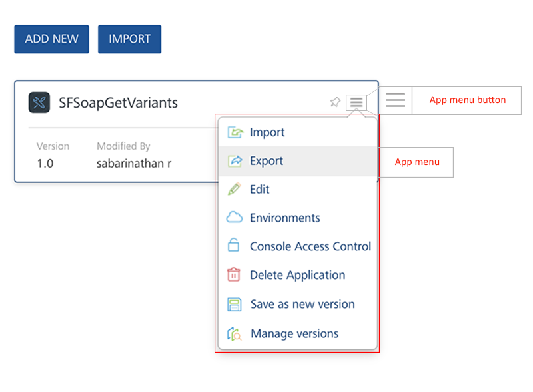The image size is (533, 392).
Task: Click the Import icon in app menu
Action: pyautogui.click(x=235, y=132)
